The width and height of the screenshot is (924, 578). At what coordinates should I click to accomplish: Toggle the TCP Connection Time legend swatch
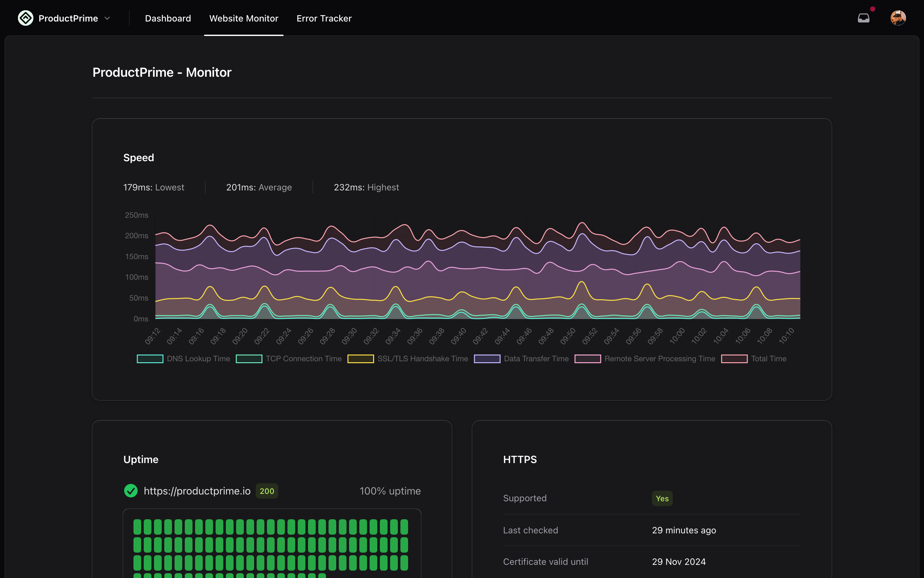coord(249,359)
